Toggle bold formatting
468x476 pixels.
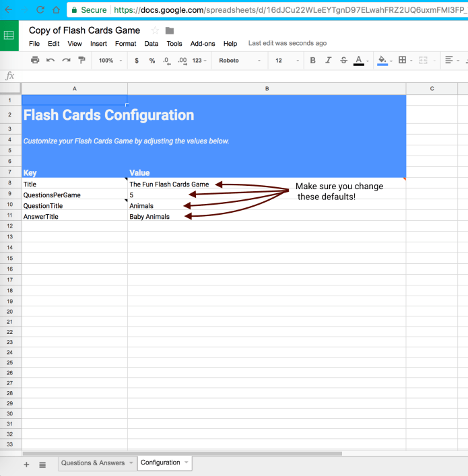click(312, 61)
